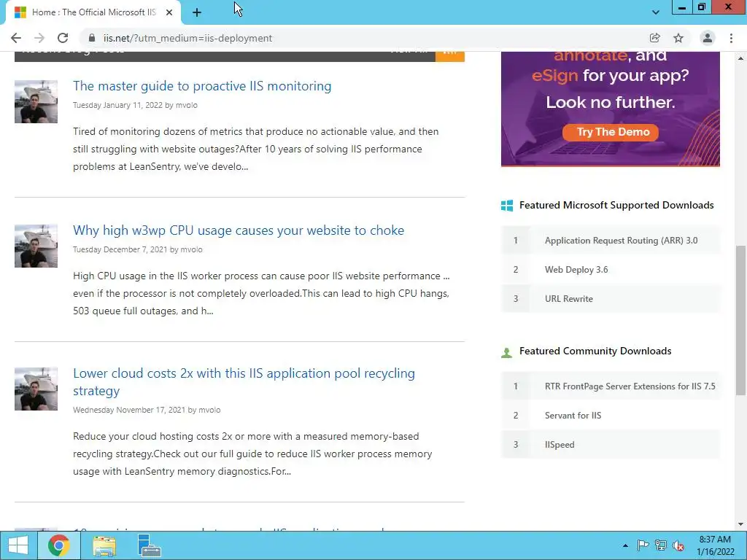Click the green person icon by Community Downloads
Screen dimensions: 747x560
506,352
